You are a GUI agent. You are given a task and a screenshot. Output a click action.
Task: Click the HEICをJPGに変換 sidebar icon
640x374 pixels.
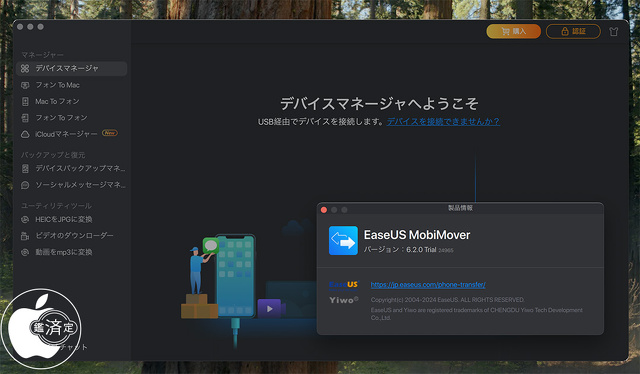(x=25, y=219)
